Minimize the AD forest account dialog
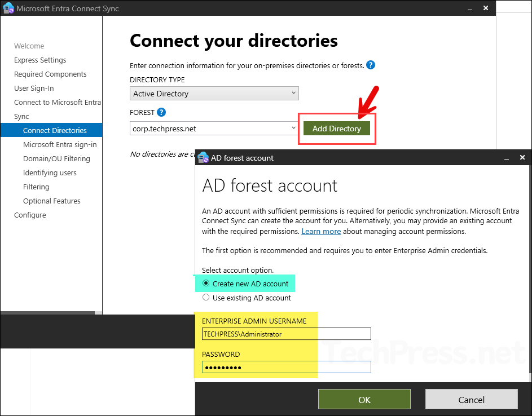Screen dimensions: 532x416 point(507,158)
